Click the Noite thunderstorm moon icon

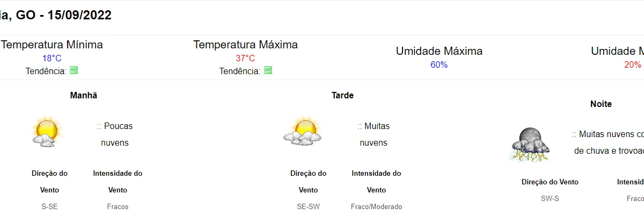[530, 144]
